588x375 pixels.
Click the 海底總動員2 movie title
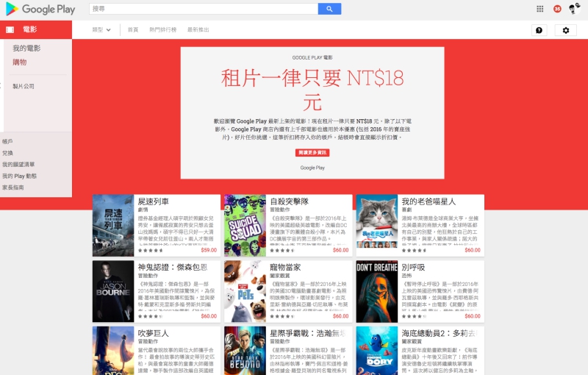point(439,333)
